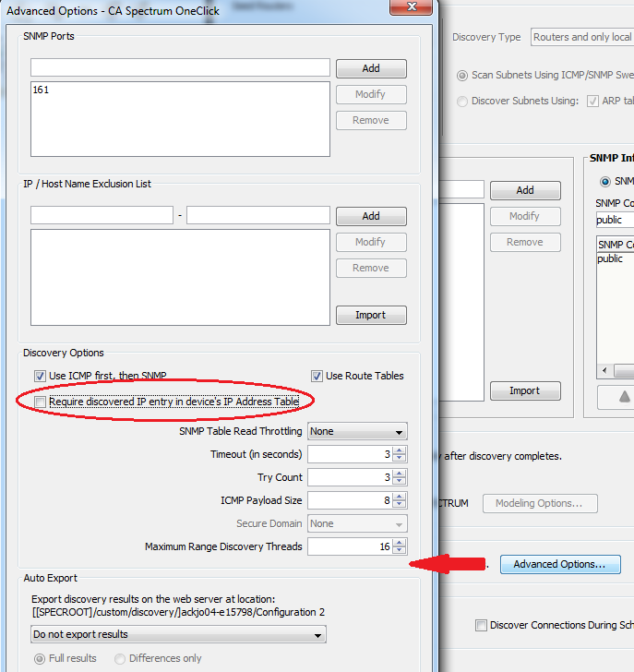Click Import button in background window

tap(525, 390)
